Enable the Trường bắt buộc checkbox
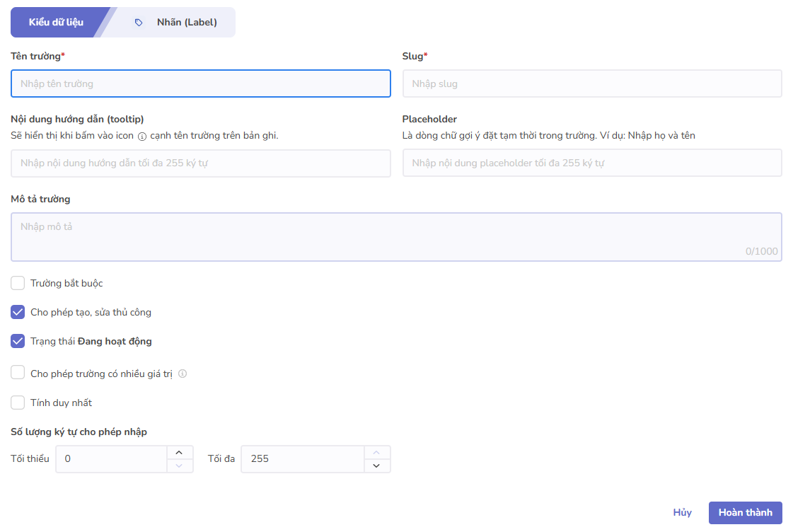 click(x=18, y=284)
